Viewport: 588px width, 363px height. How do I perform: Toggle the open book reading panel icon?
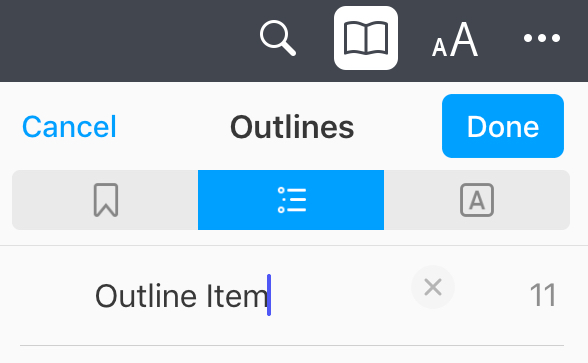tap(366, 38)
